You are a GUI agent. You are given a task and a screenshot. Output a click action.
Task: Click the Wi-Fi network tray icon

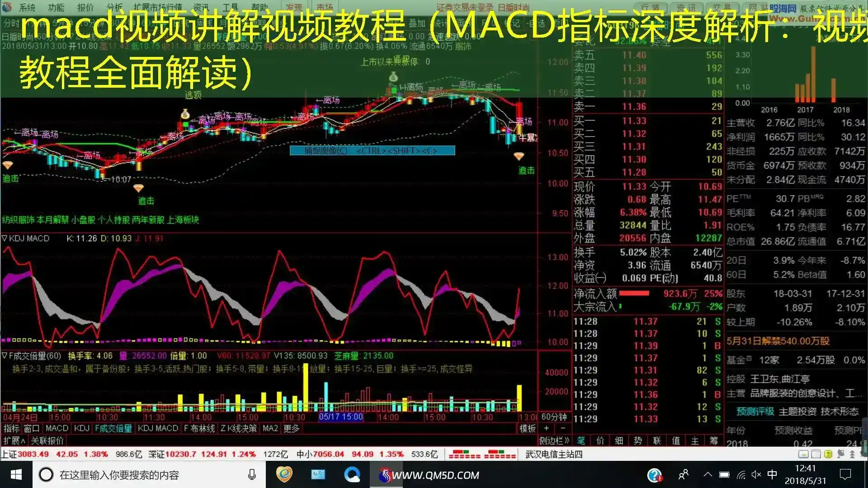pos(741,475)
